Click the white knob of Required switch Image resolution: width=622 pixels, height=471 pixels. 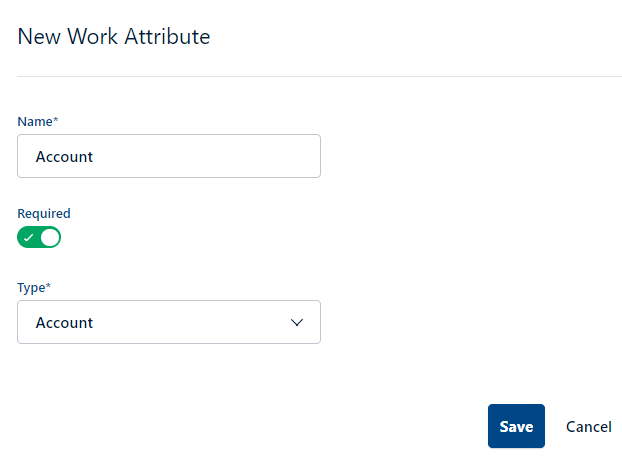tap(50, 237)
